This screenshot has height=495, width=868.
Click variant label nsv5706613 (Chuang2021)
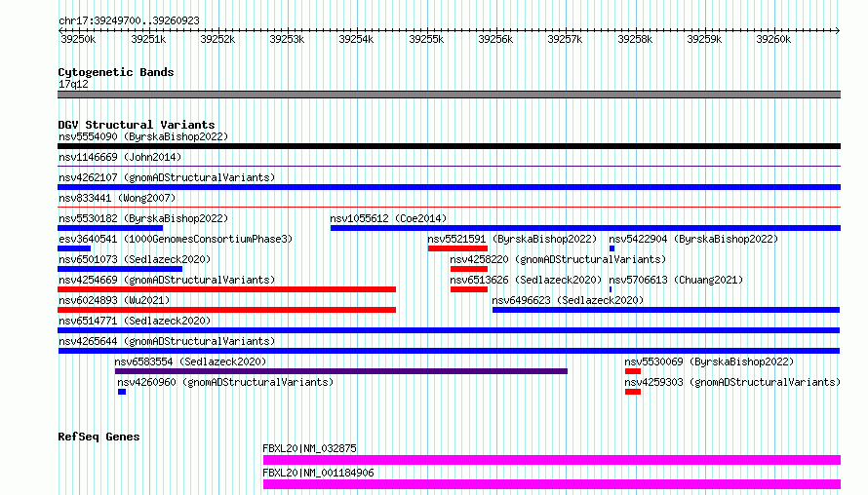(x=676, y=280)
